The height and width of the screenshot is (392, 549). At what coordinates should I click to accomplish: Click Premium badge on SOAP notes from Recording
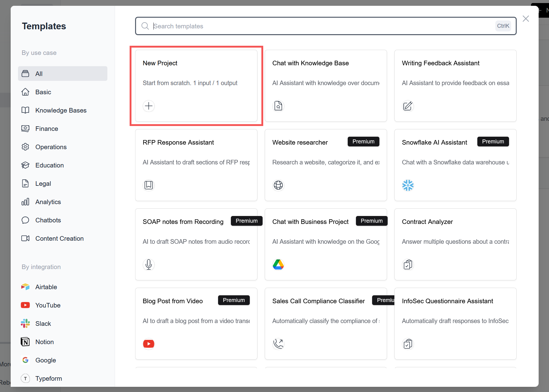(246, 221)
